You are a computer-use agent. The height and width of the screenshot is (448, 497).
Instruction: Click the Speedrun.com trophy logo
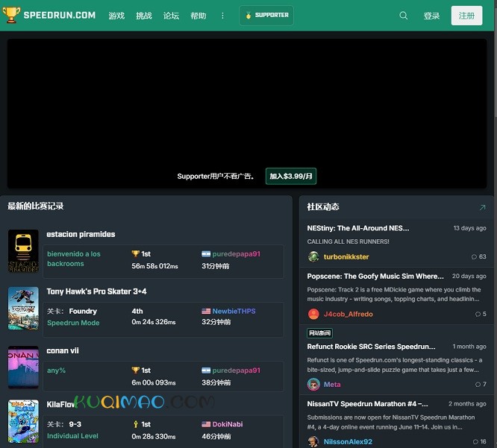point(11,15)
